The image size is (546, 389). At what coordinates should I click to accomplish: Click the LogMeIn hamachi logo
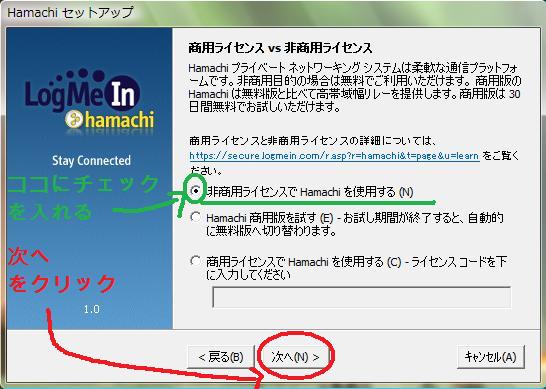(90, 99)
